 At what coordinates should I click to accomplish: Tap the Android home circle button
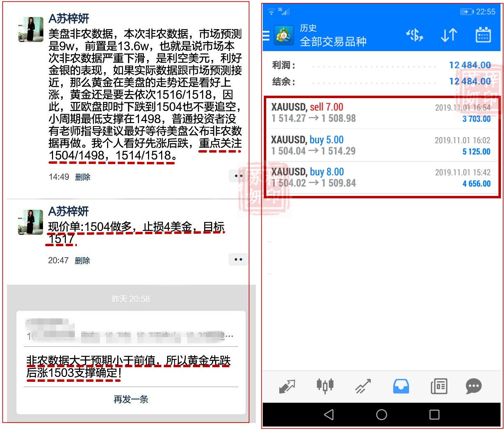(382, 415)
